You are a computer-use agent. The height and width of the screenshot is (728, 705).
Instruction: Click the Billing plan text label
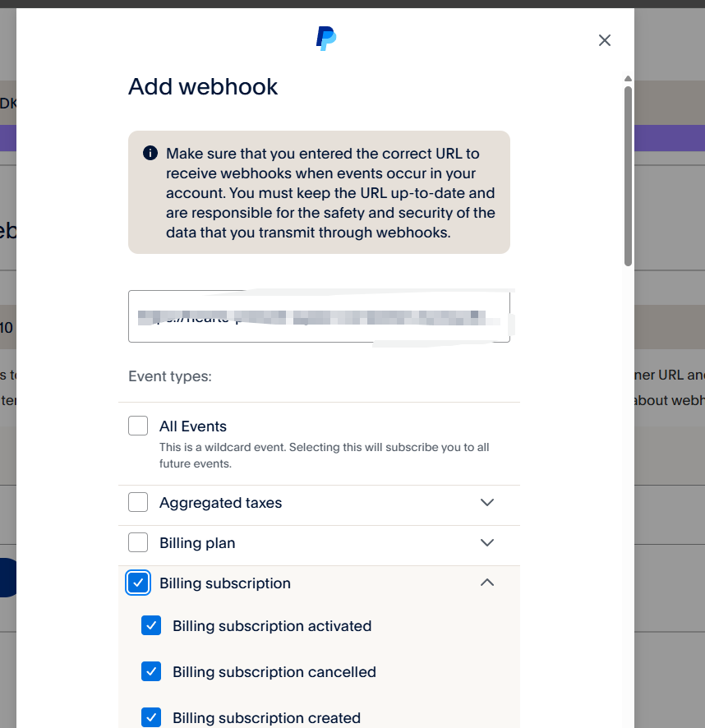tap(197, 543)
